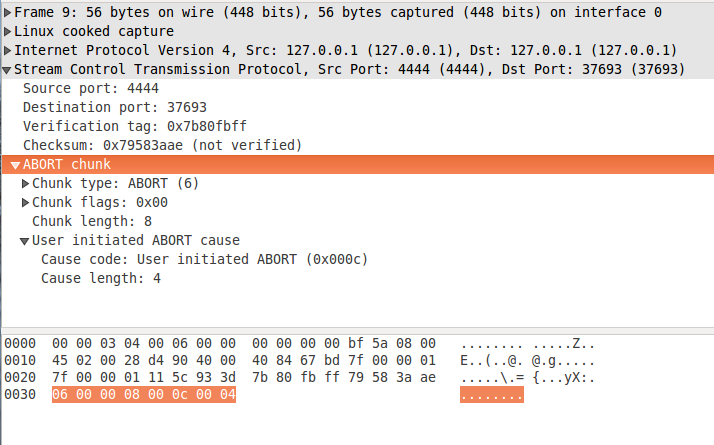Click the highlighted ASCII dots in bytes pane
Image resolution: width=714 pixels, height=445 pixels.
click(491, 395)
